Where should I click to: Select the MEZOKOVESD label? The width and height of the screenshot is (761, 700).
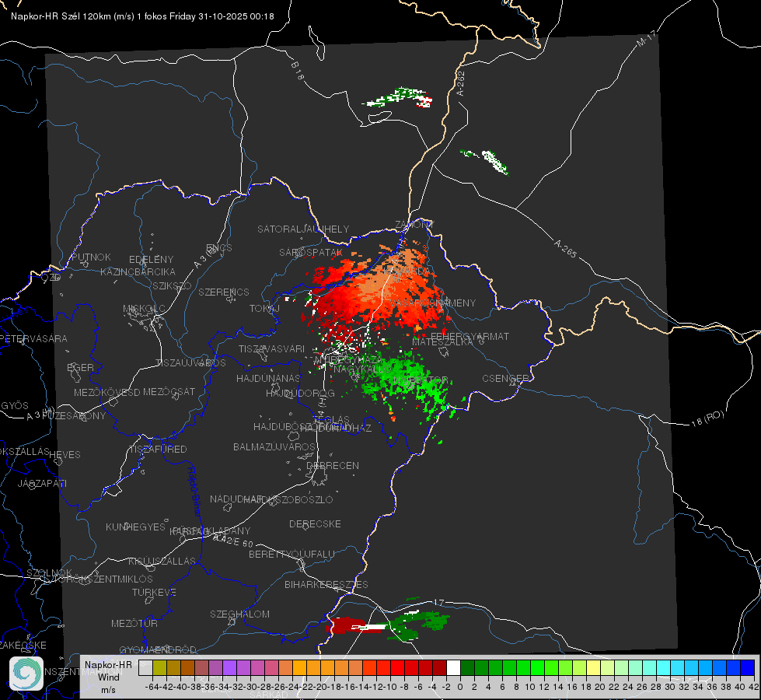[x=106, y=392]
